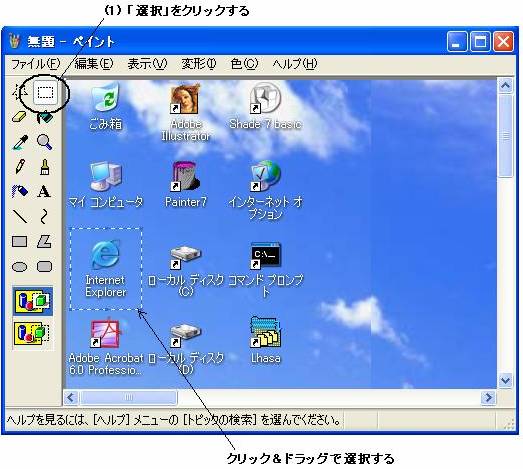Image resolution: width=523 pixels, height=469 pixels.
Task: Select the Eraser tool
Action: pos(19,117)
